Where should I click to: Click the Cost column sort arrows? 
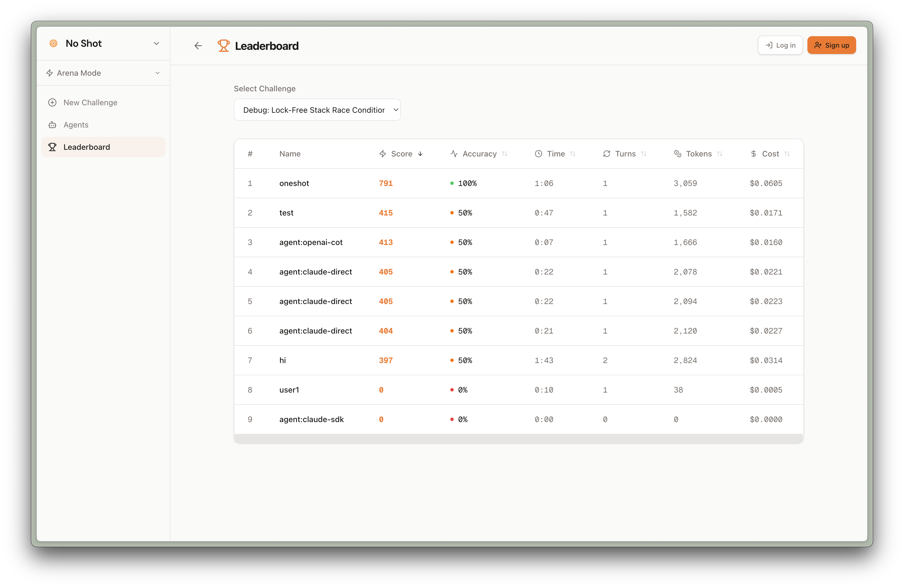click(x=787, y=154)
